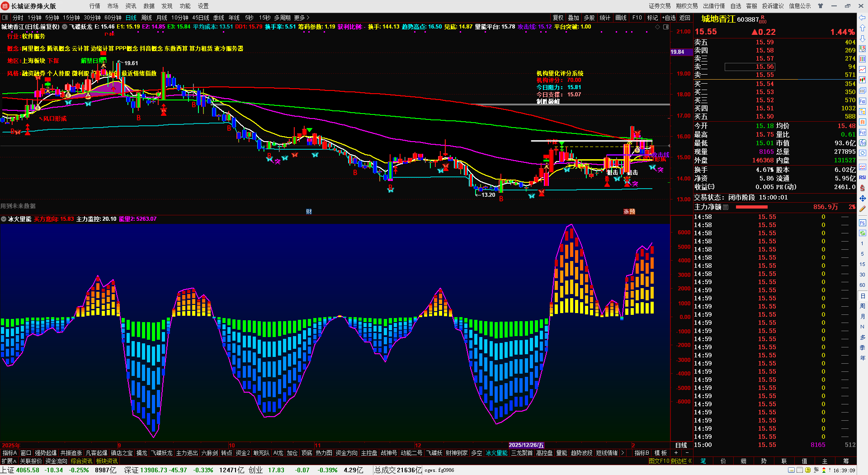Click the RSI indicator icon in sidebar

pyautogui.click(x=863, y=177)
